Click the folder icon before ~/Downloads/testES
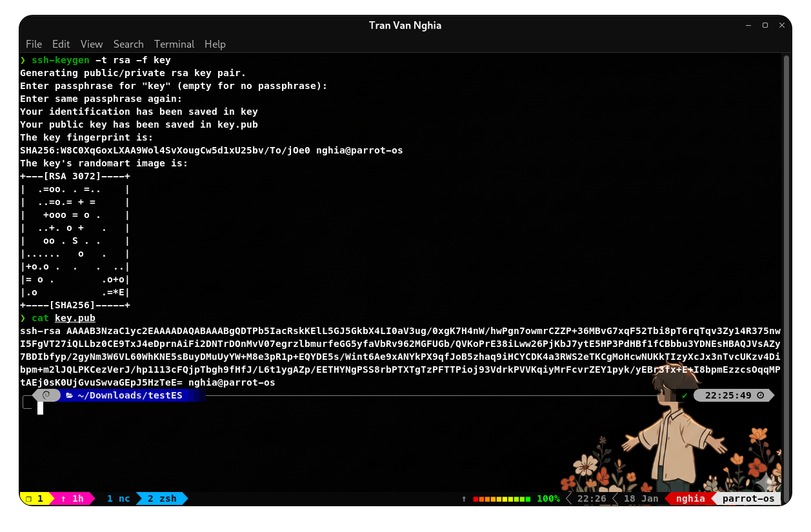The width and height of the screenshot is (811, 532). [69, 395]
